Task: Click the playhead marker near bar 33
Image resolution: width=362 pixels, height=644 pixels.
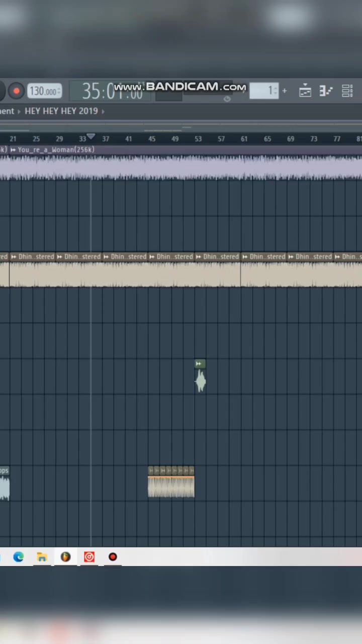Action: point(90,137)
